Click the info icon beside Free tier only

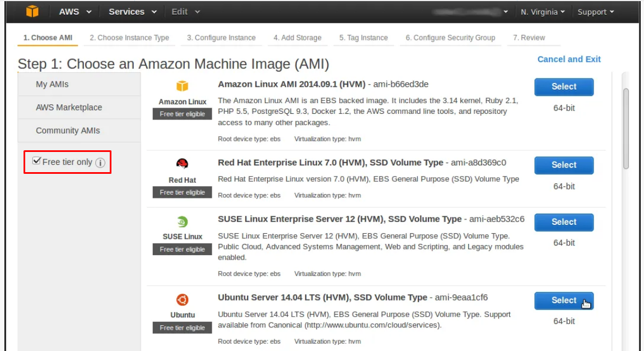[100, 163]
